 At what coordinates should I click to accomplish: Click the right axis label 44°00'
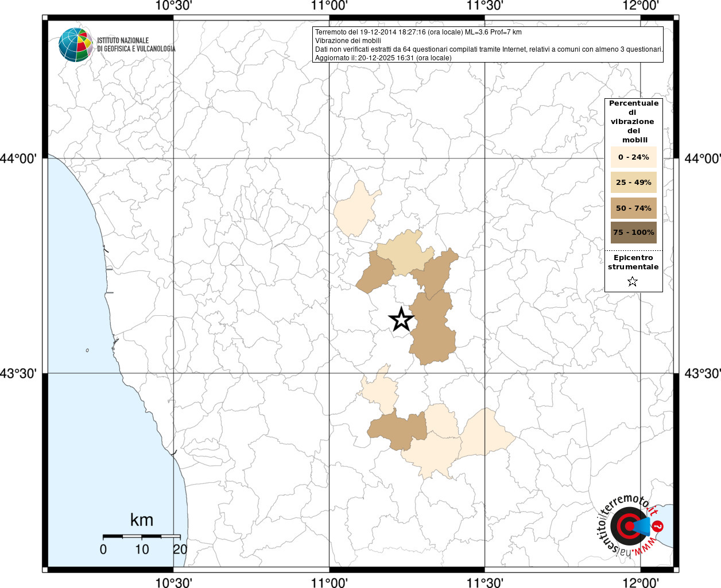coord(703,158)
